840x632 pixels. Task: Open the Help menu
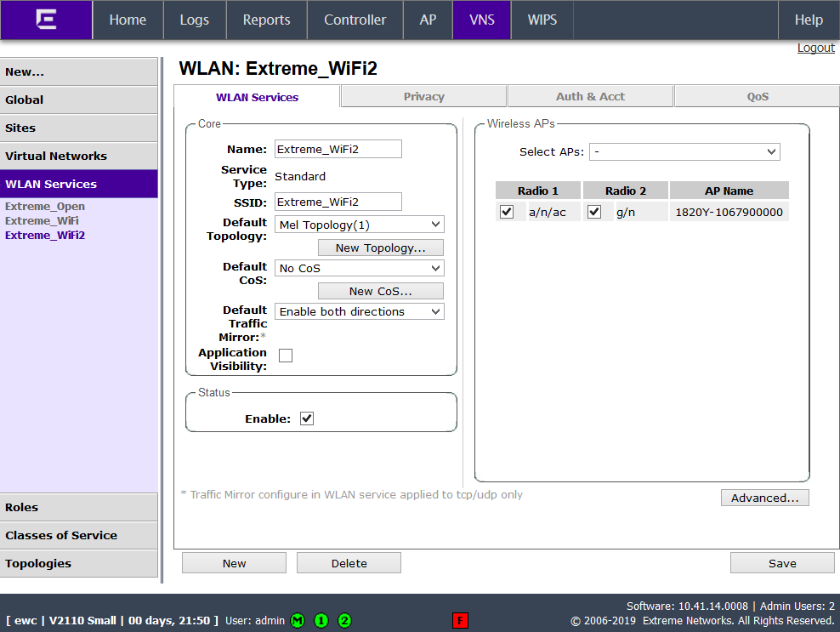point(809,20)
